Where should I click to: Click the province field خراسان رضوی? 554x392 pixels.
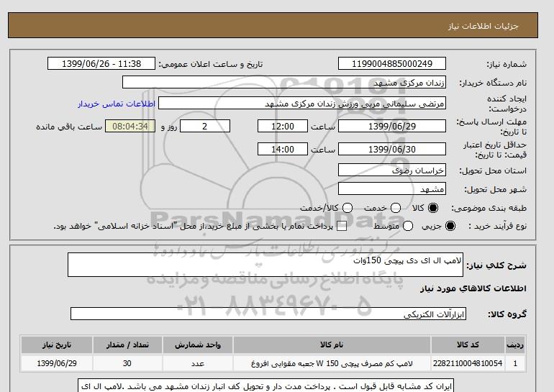(392, 170)
